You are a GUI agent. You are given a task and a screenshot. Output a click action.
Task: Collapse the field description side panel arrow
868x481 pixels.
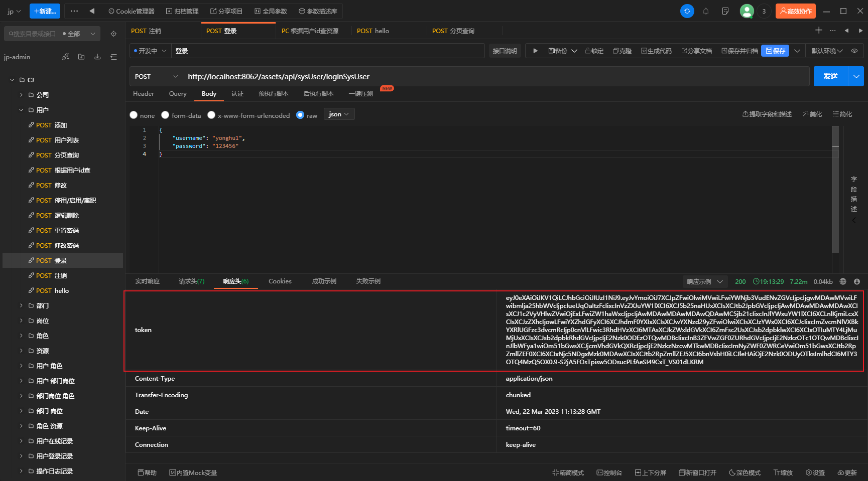[x=853, y=220]
